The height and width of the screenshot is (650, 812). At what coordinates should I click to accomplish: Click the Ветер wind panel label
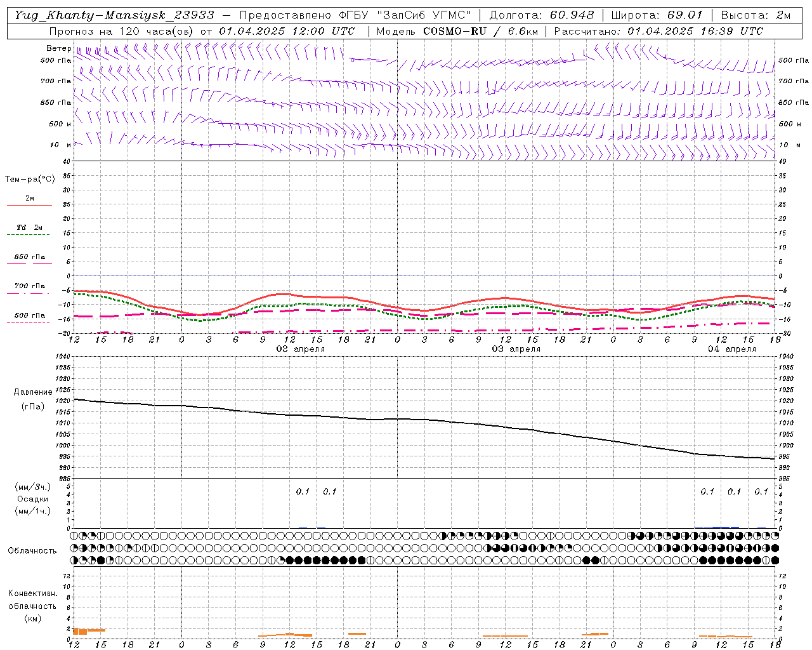tap(58, 48)
